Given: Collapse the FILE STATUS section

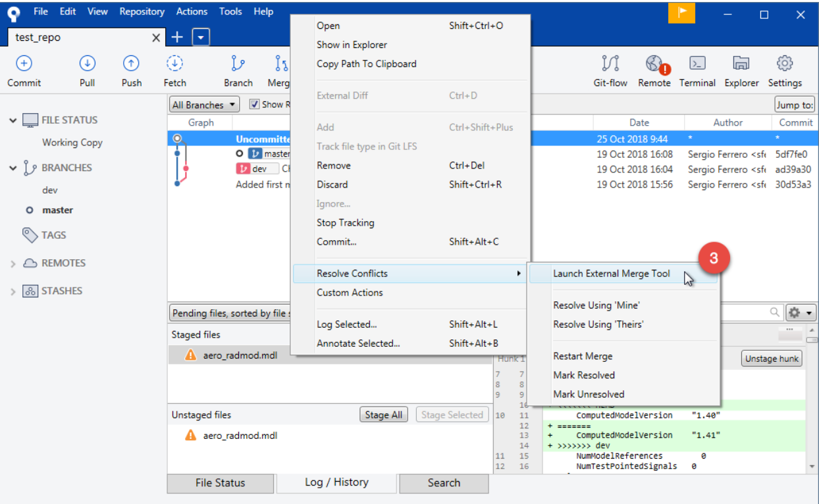Looking at the screenshot, I should 13,120.
